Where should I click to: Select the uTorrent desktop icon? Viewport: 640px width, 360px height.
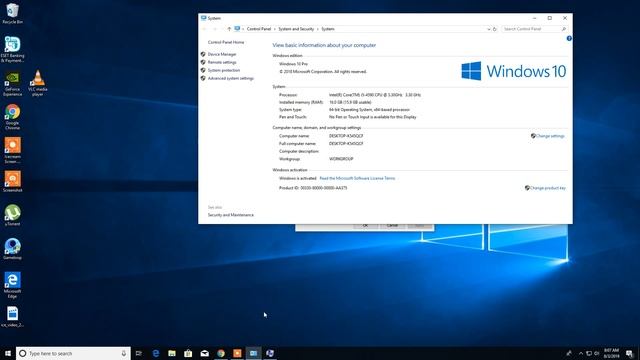point(12,215)
